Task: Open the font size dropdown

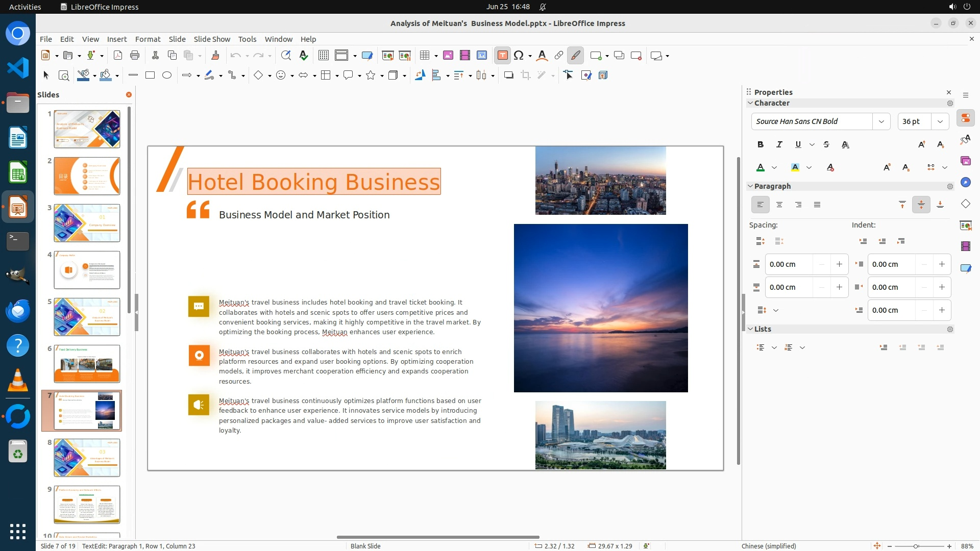Action: pos(940,121)
